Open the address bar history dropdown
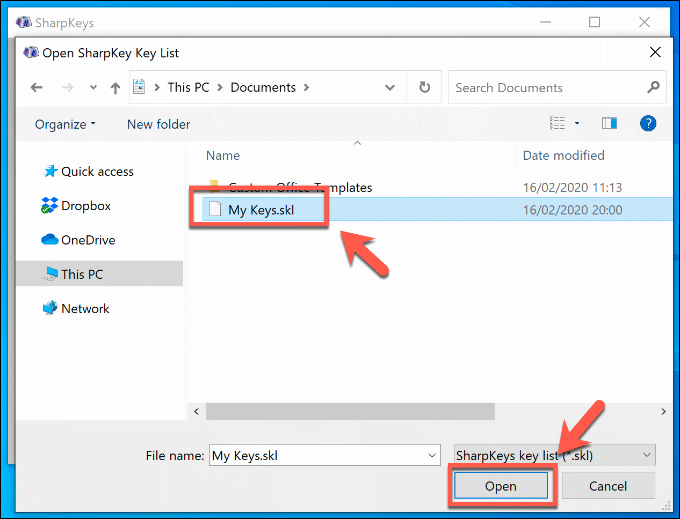 pos(390,88)
